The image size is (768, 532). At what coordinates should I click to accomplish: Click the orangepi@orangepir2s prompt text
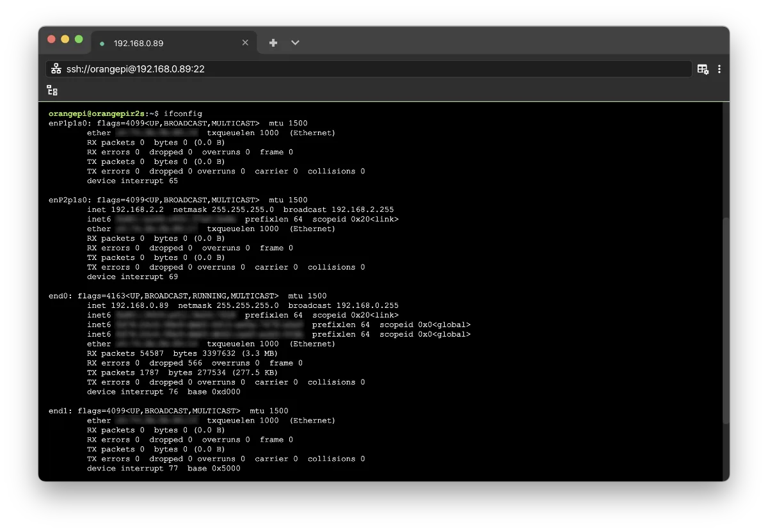coord(96,114)
